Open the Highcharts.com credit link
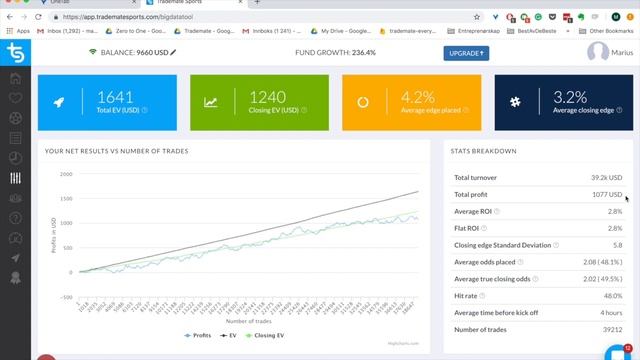This screenshot has width=640, height=360. tap(403, 343)
